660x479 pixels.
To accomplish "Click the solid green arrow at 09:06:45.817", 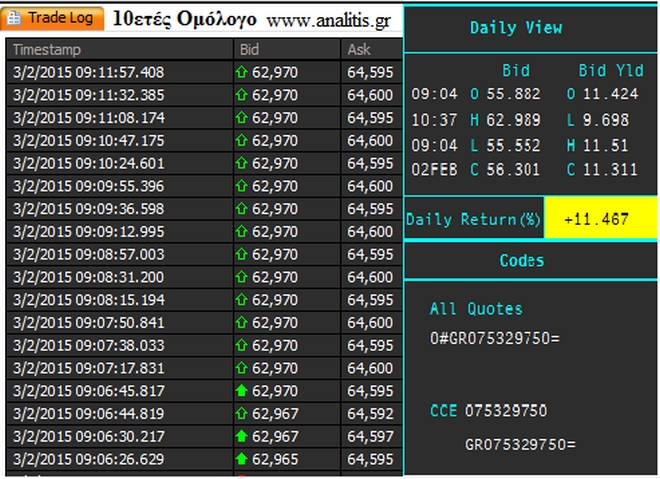I will (x=241, y=391).
